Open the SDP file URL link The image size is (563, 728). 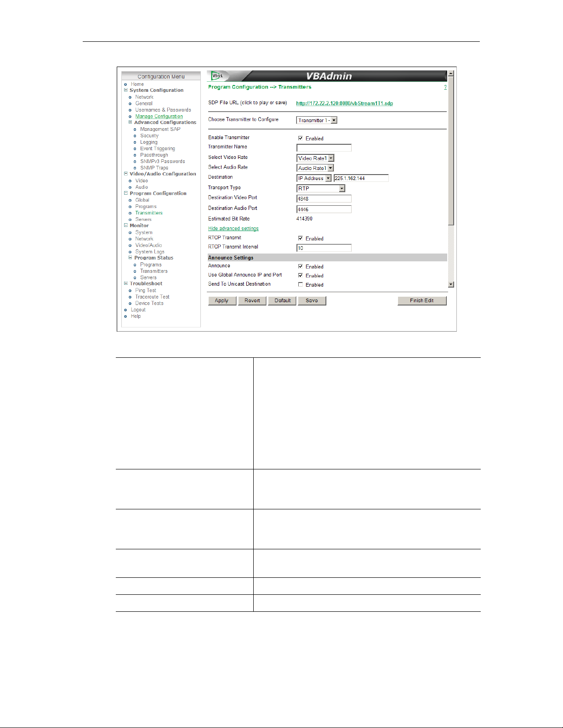345,103
